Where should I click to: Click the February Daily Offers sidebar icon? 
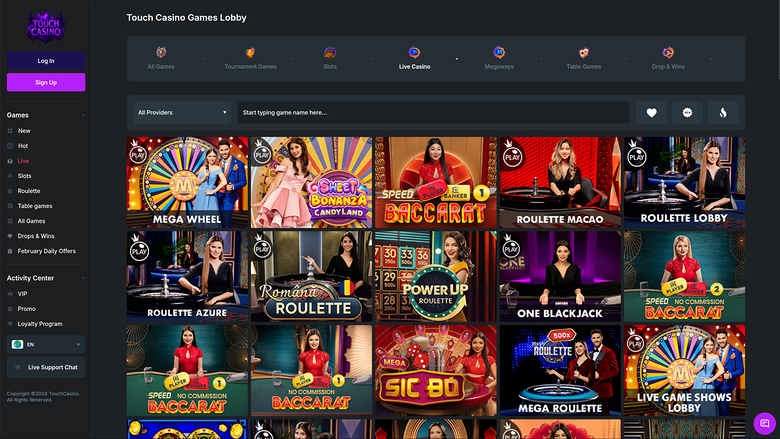[10, 251]
